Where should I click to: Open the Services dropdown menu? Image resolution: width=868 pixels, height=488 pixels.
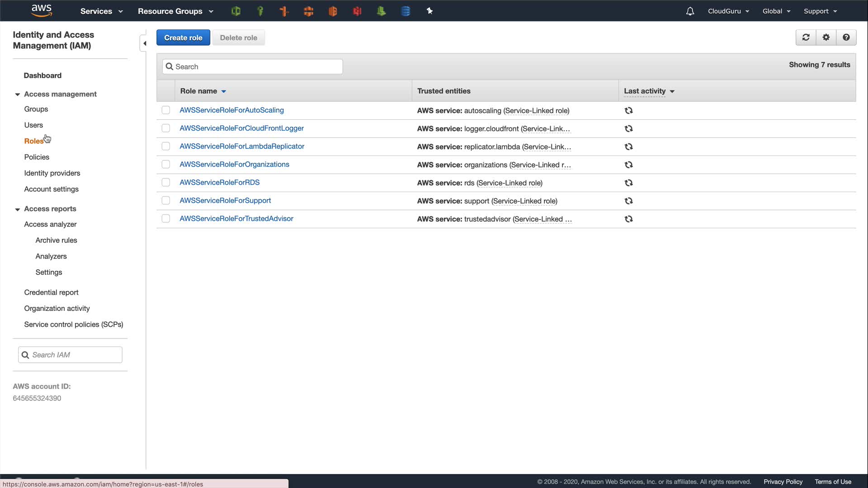click(101, 11)
